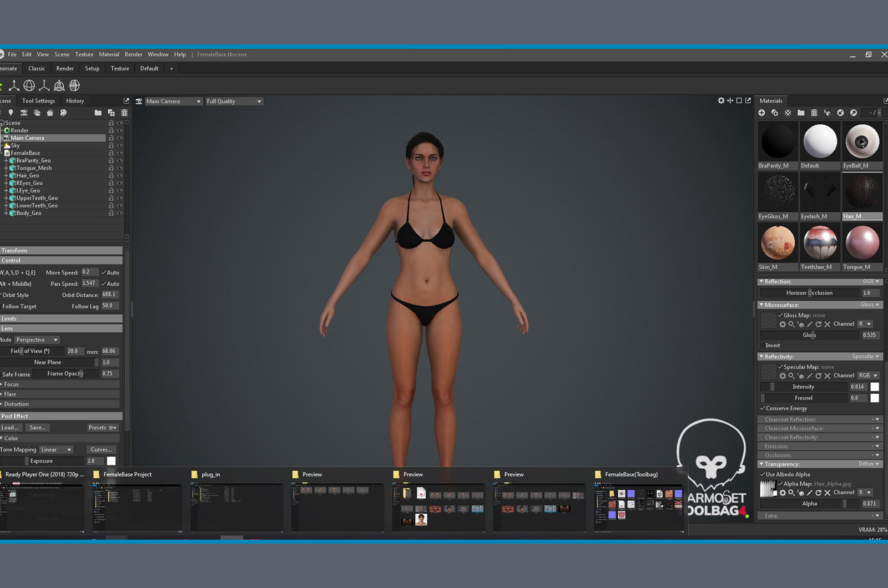Switch to the Texture workspace tab

[120, 68]
